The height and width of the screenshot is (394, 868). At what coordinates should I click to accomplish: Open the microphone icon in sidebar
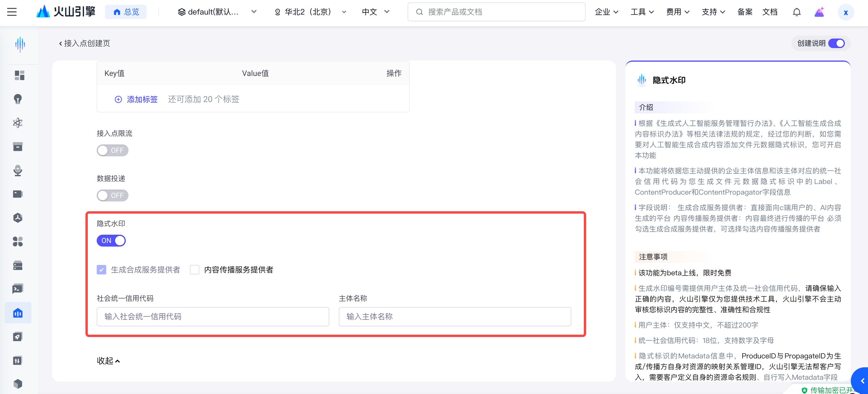click(18, 171)
